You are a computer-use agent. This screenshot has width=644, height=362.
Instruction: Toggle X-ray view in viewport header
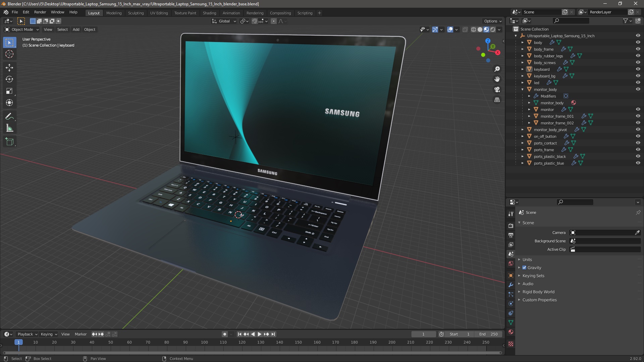pos(465,29)
